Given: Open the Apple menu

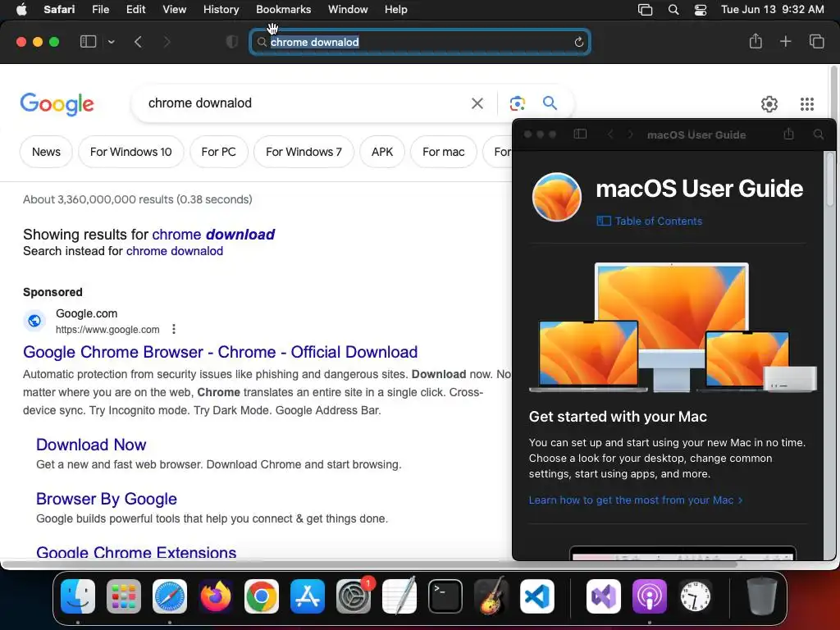Looking at the screenshot, I should click(x=21, y=9).
